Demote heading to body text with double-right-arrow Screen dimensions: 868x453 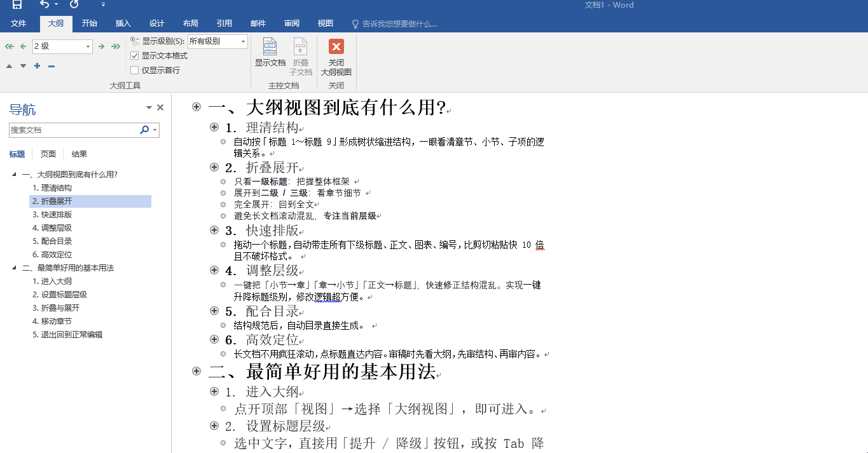(x=116, y=46)
